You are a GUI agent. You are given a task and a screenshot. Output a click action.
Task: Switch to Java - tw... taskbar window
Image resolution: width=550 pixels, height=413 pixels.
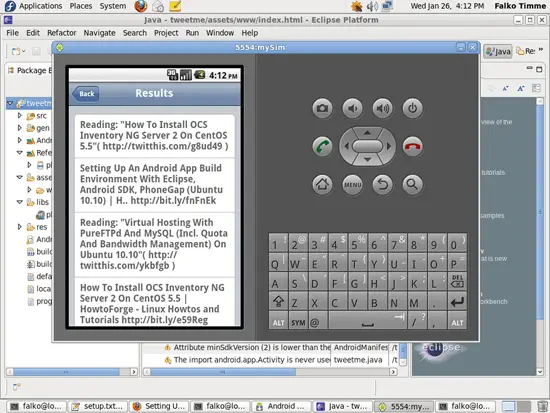tap(343, 406)
